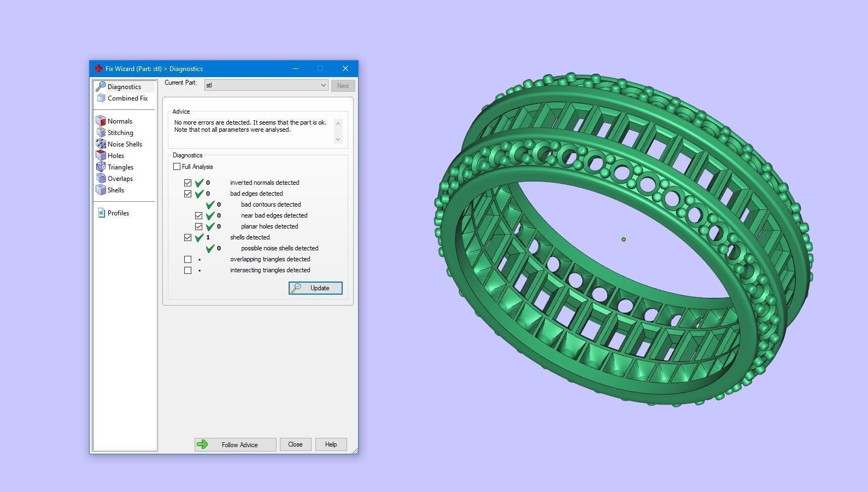The height and width of the screenshot is (492, 868).
Task: Open the Diagnostics page label
Action: pyautogui.click(x=124, y=86)
